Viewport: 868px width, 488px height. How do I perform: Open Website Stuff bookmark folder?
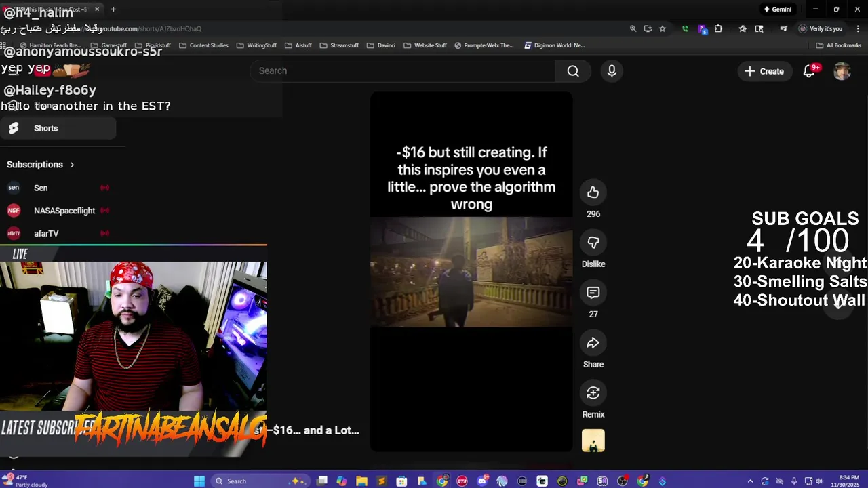pos(425,45)
